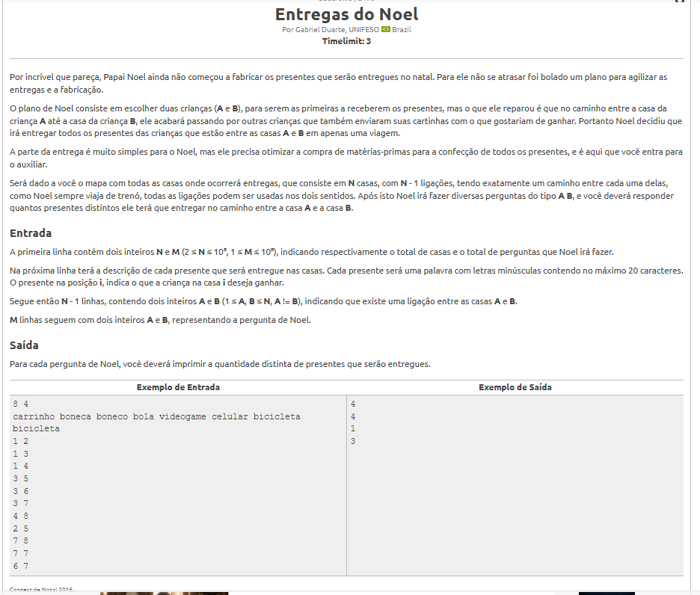Image resolution: width=700 pixels, height=595 pixels.
Task: Click the paragraph beginning "Na próxima linha terá"
Action: click(x=346, y=277)
